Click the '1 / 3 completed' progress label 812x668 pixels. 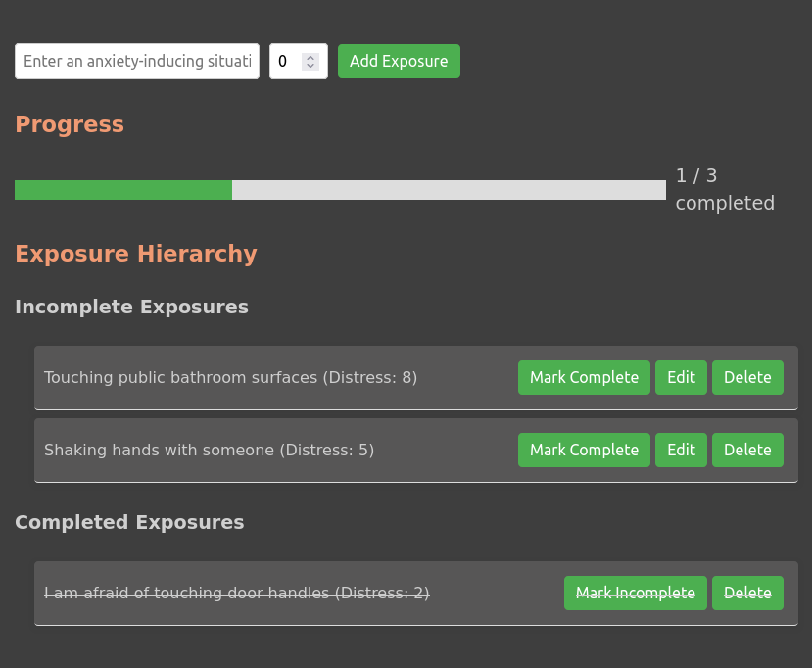725,189
